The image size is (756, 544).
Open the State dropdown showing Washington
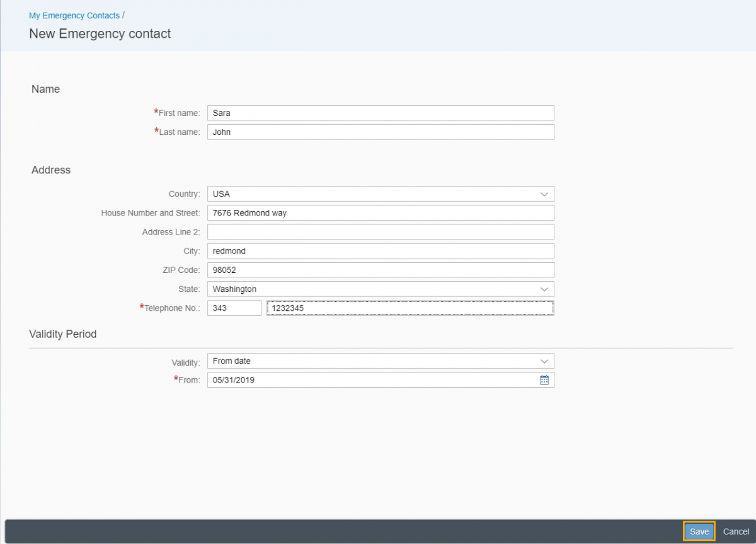click(544, 289)
